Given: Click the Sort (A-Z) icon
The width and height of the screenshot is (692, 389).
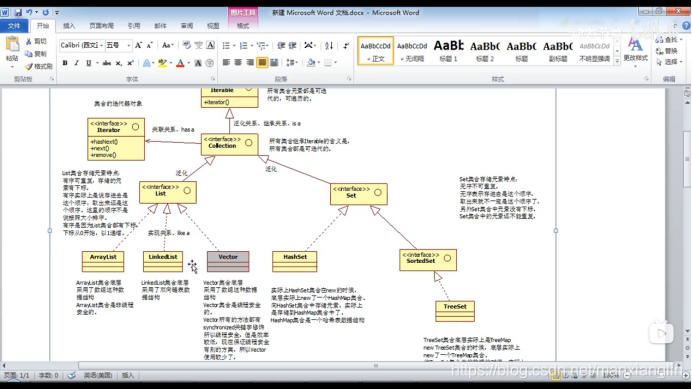Looking at the screenshot, I should (329, 45).
